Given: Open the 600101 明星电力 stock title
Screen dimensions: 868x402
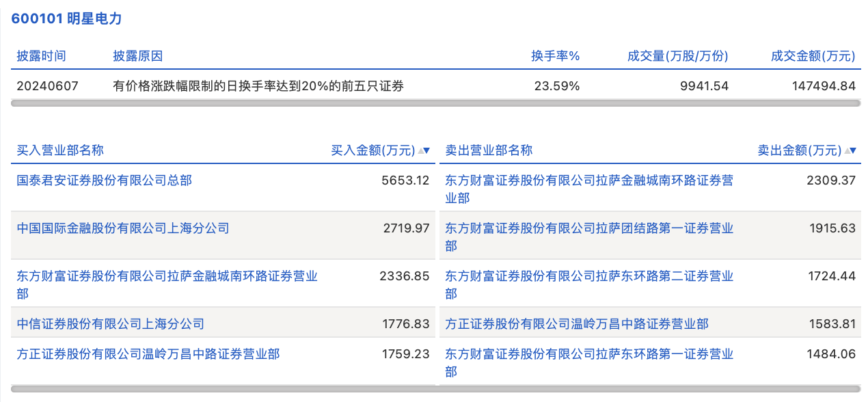Looking at the screenshot, I should pos(66,19).
